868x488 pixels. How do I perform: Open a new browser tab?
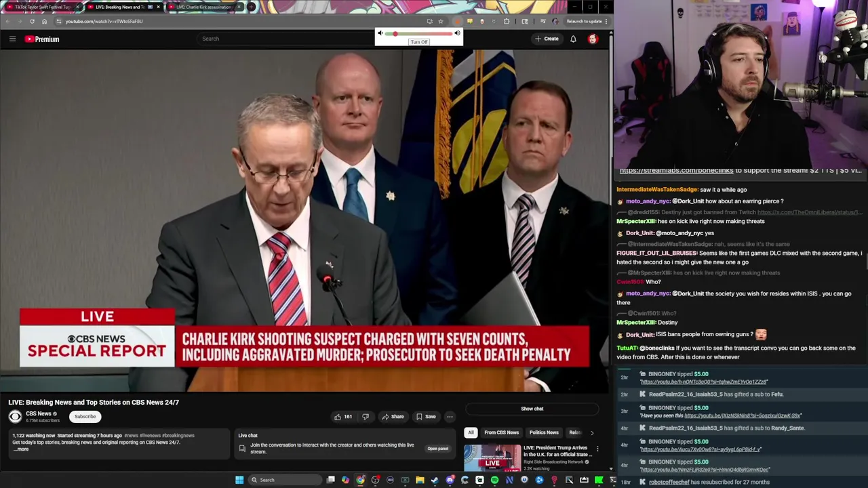252,7
